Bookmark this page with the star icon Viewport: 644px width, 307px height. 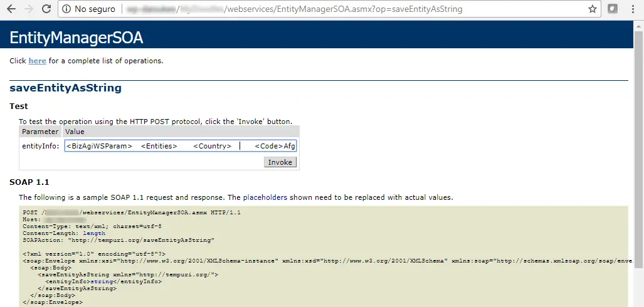(x=592, y=9)
